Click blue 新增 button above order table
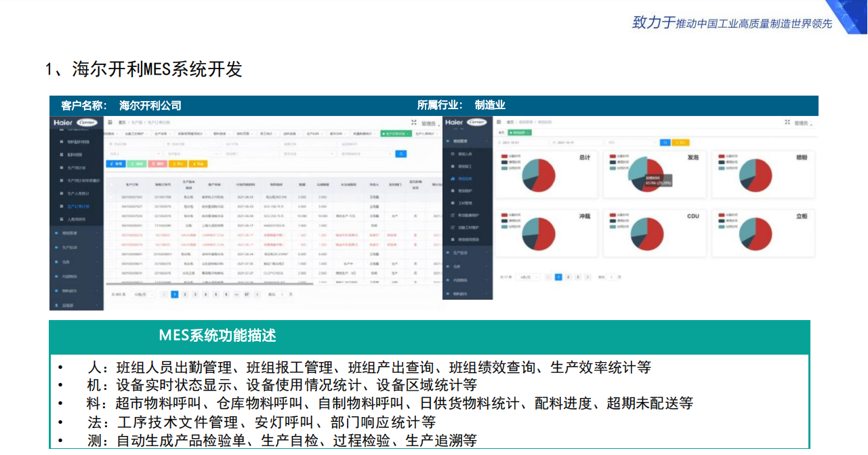Image resolution: width=868 pixels, height=455 pixels. [116, 164]
